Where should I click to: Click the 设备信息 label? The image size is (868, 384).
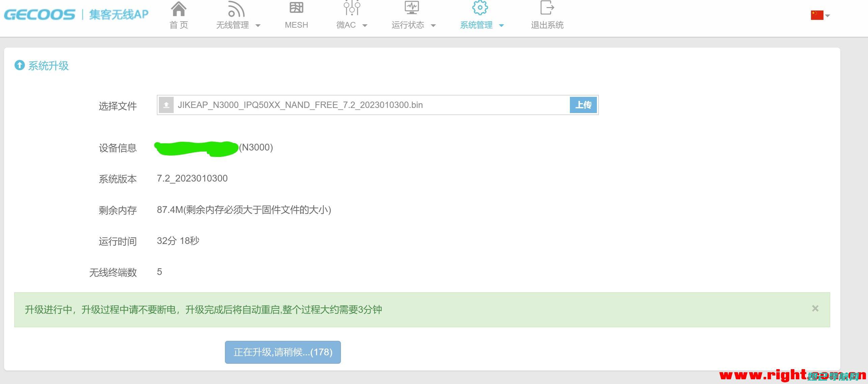click(118, 148)
